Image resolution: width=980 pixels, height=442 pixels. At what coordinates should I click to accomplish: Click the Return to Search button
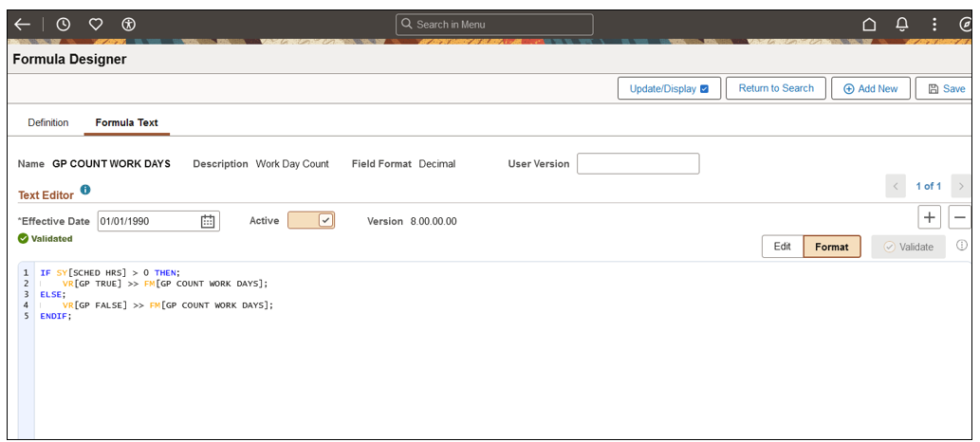(x=776, y=88)
